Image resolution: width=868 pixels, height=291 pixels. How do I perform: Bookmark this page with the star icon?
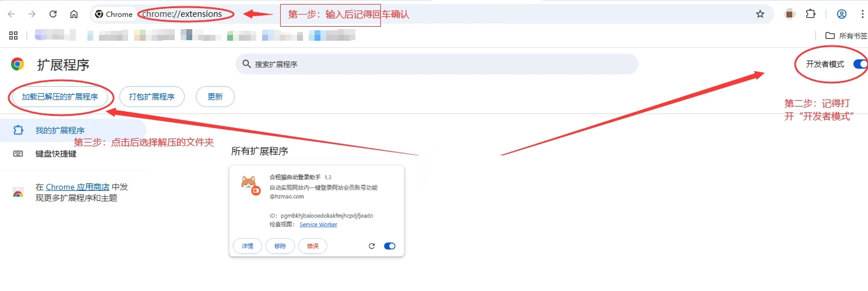coord(760,14)
